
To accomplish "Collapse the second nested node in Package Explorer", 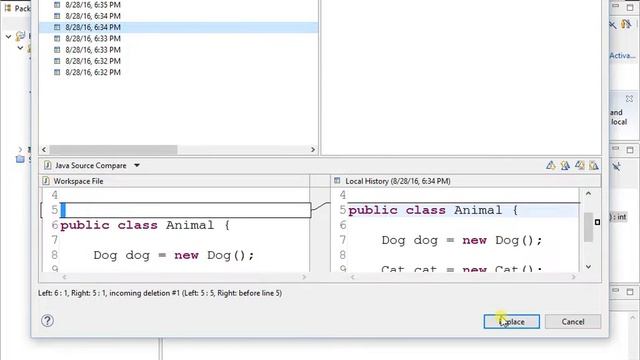I will coord(20,48).
